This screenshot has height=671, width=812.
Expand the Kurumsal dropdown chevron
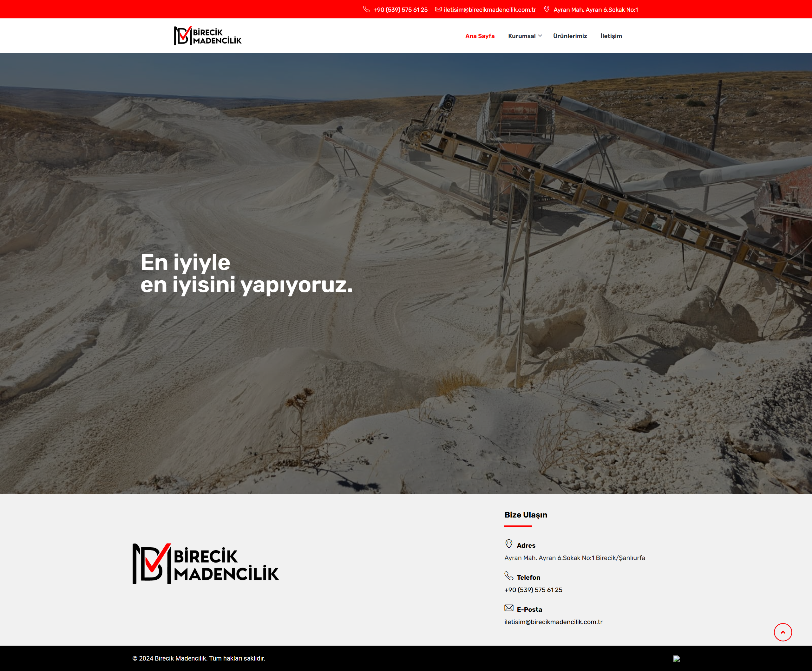tap(540, 36)
